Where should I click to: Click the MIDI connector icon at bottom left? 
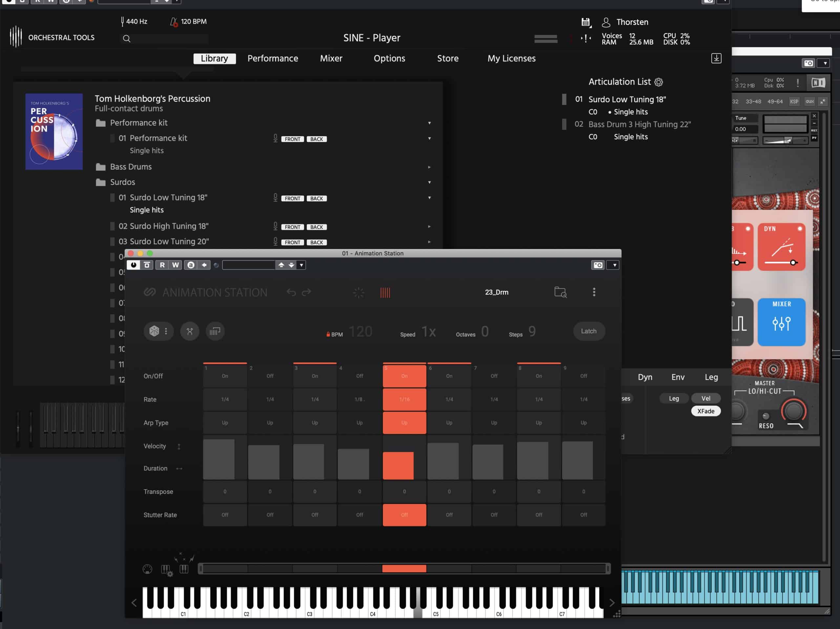[x=147, y=569]
